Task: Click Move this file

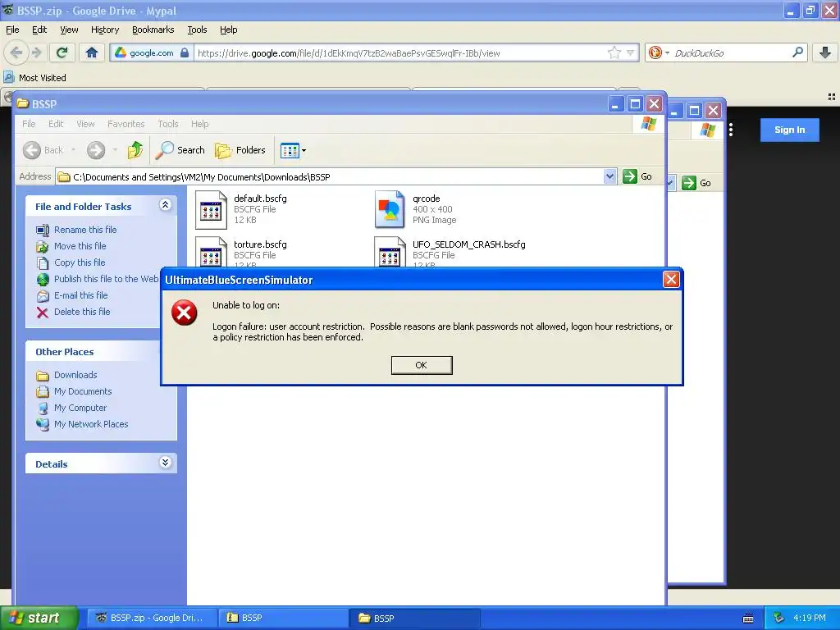Action: (80, 246)
